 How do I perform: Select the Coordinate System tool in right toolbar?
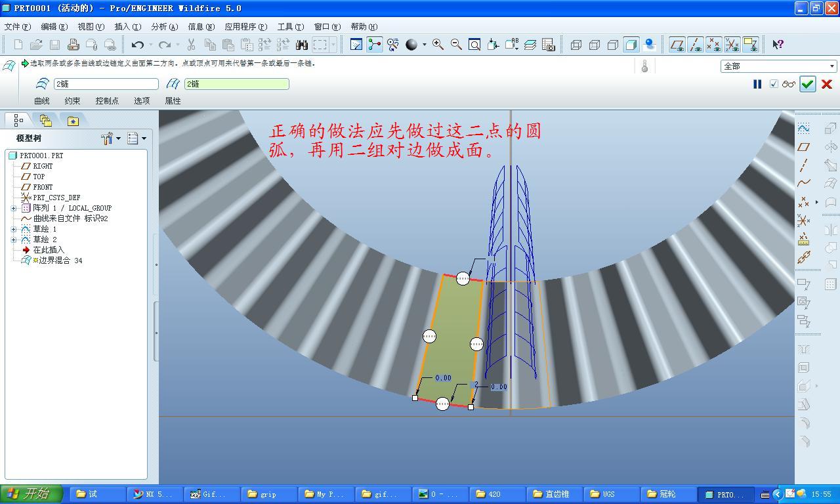804,220
